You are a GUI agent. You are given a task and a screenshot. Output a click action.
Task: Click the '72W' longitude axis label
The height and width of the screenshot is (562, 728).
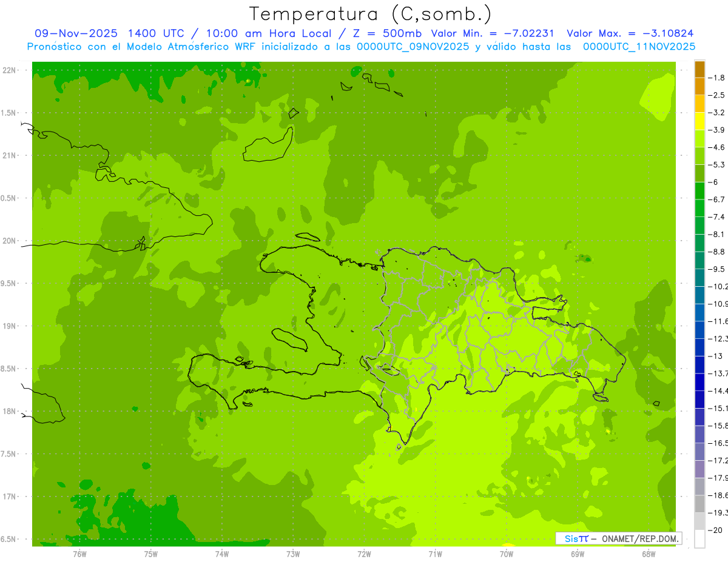point(364,554)
